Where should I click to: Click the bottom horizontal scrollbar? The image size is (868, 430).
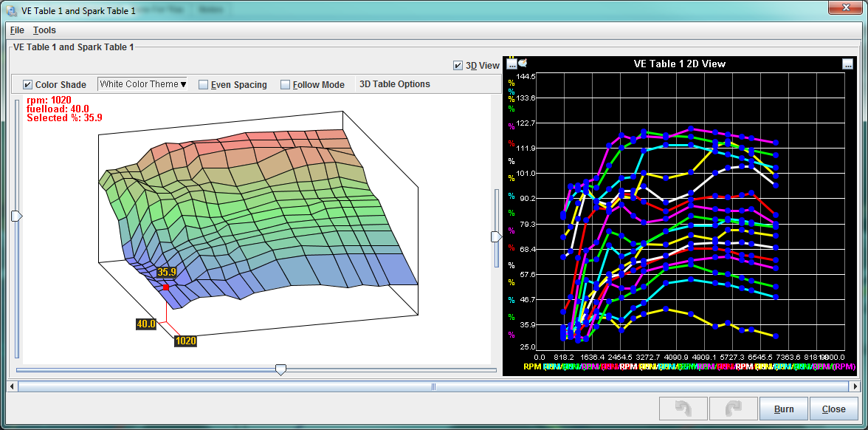(433, 386)
